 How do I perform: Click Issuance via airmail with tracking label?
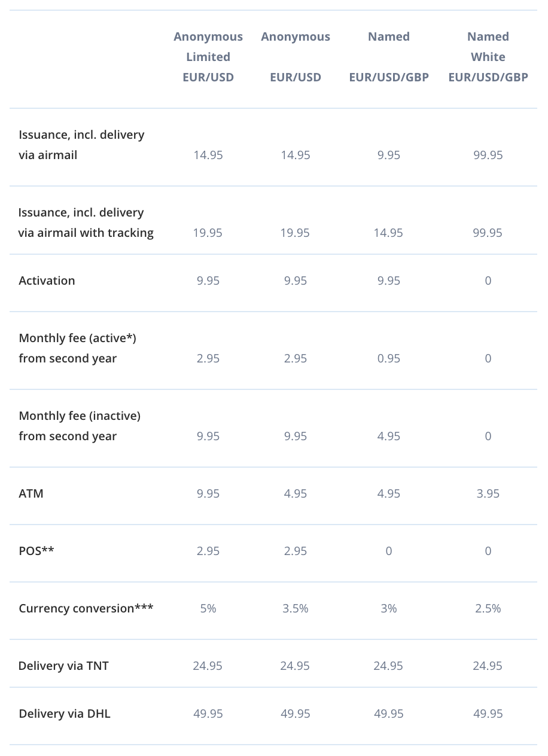pos(86,222)
